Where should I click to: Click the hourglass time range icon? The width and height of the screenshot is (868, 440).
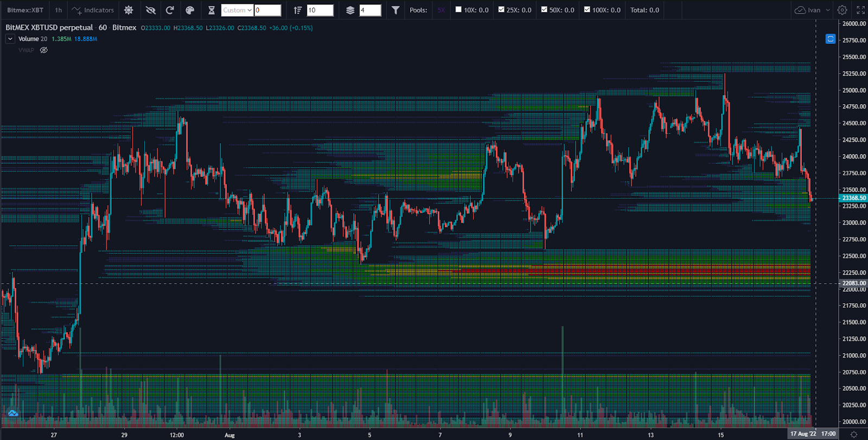(x=212, y=10)
